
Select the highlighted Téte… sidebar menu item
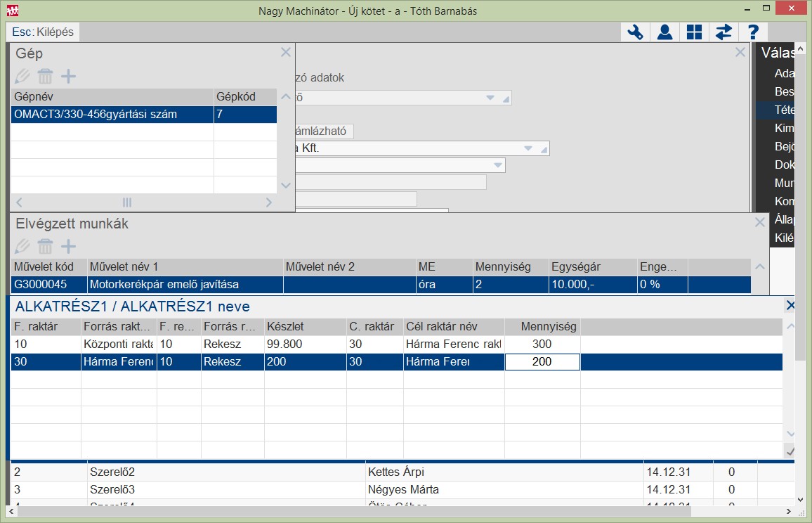[783, 110]
